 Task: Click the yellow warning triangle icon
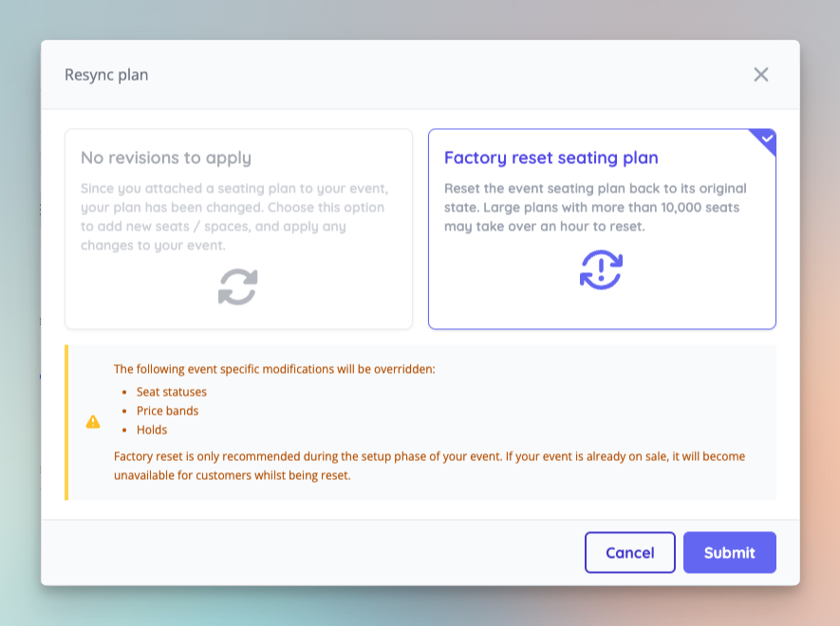click(x=92, y=422)
